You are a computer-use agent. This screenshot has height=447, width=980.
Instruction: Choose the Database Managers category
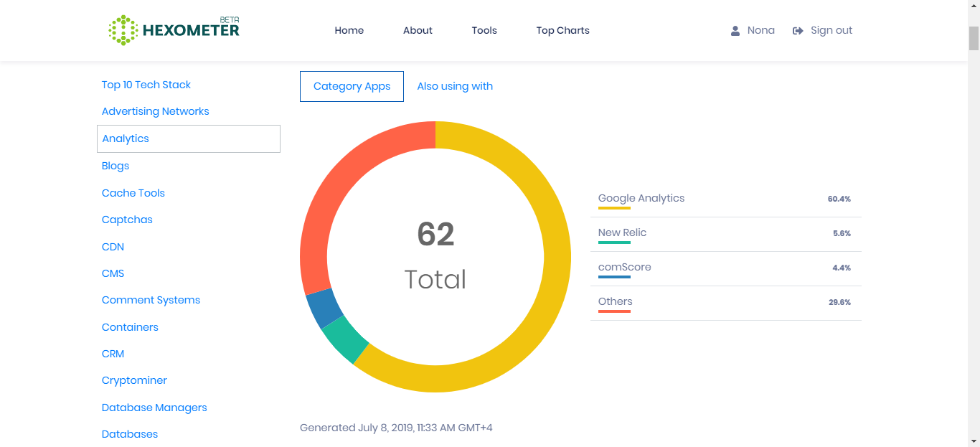pyautogui.click(x=154, y=408)
